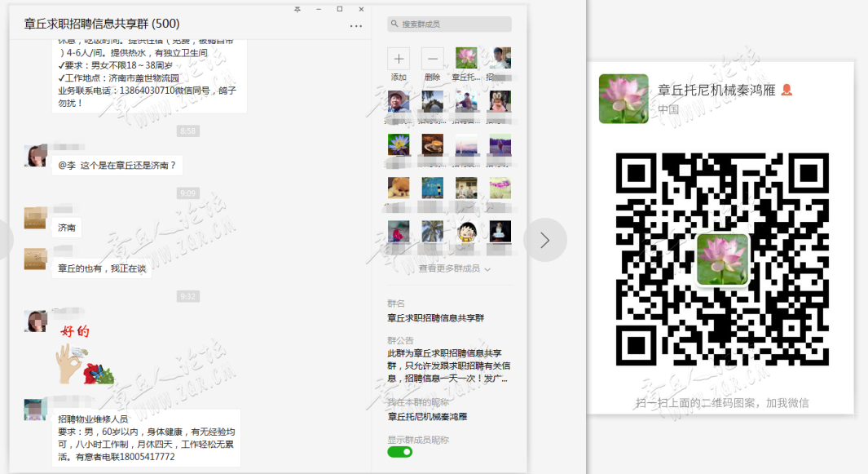Click the name 章丘托尼机械秦鸿雁 on the QR card
This screenshot has height=474, width=868.
point(716,90)
